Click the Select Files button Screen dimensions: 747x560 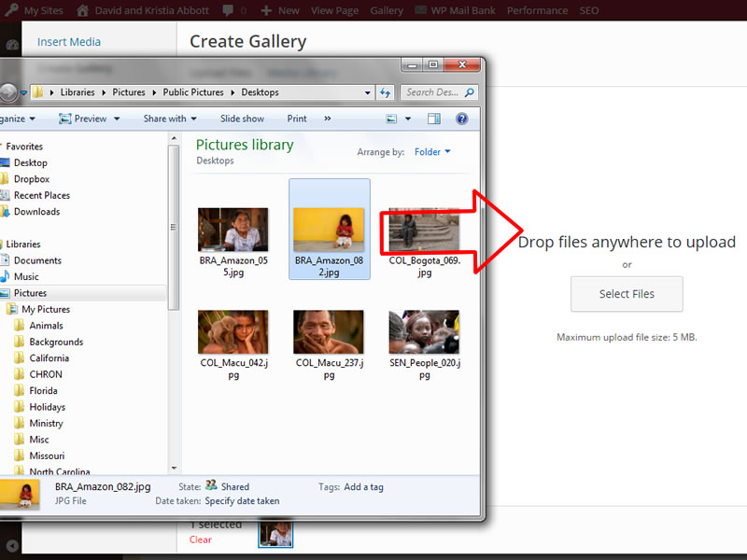pos(627,294)
